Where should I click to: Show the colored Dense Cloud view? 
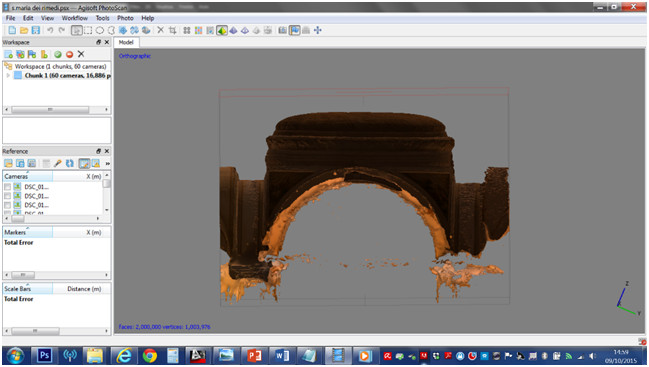(x=199, y=30)
